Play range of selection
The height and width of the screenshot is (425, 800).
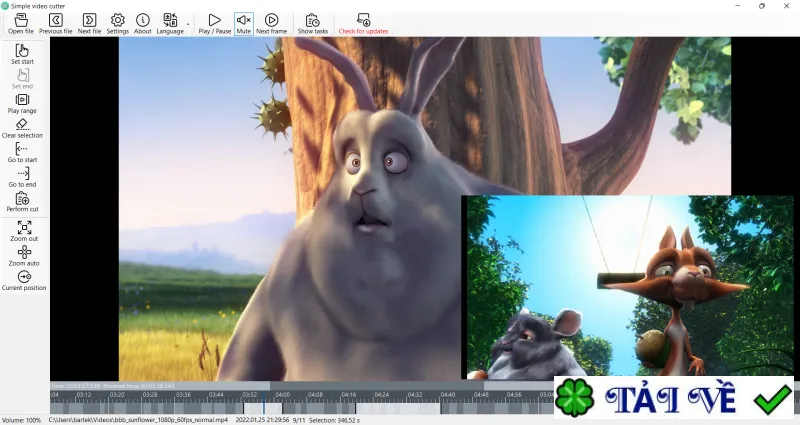pyautogui.click(x=22, y=104)
